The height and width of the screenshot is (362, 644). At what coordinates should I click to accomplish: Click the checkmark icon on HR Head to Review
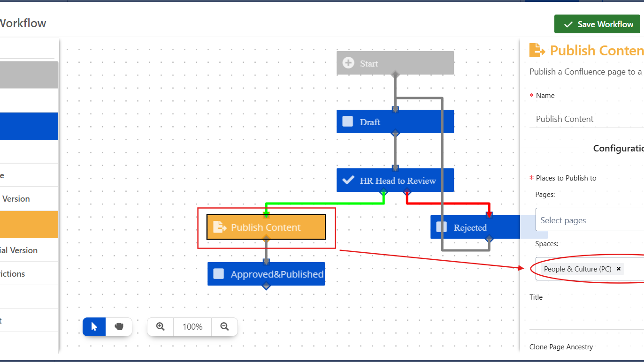tap(348, 180)
